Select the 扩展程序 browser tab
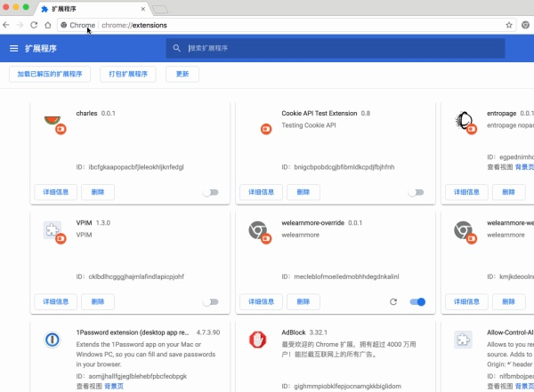 click(x=92, y=9)
